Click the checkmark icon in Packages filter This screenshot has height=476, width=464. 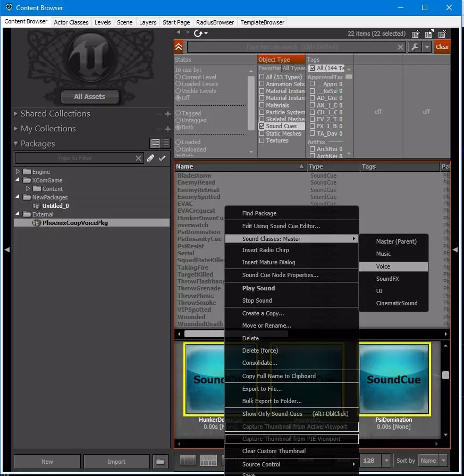point(162,158)
